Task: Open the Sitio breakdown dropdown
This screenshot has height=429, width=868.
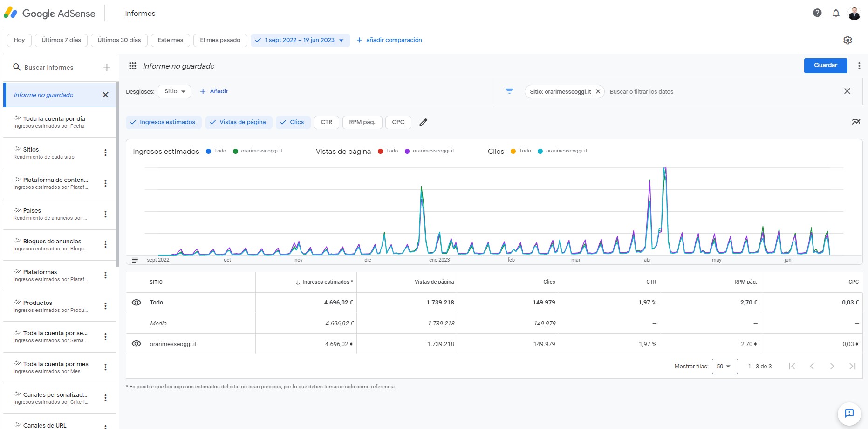Action: tap(174, 91)
